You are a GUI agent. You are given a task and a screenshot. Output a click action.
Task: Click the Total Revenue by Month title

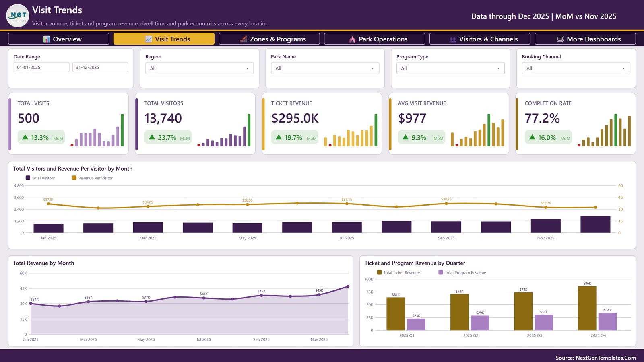coord(43,263)
